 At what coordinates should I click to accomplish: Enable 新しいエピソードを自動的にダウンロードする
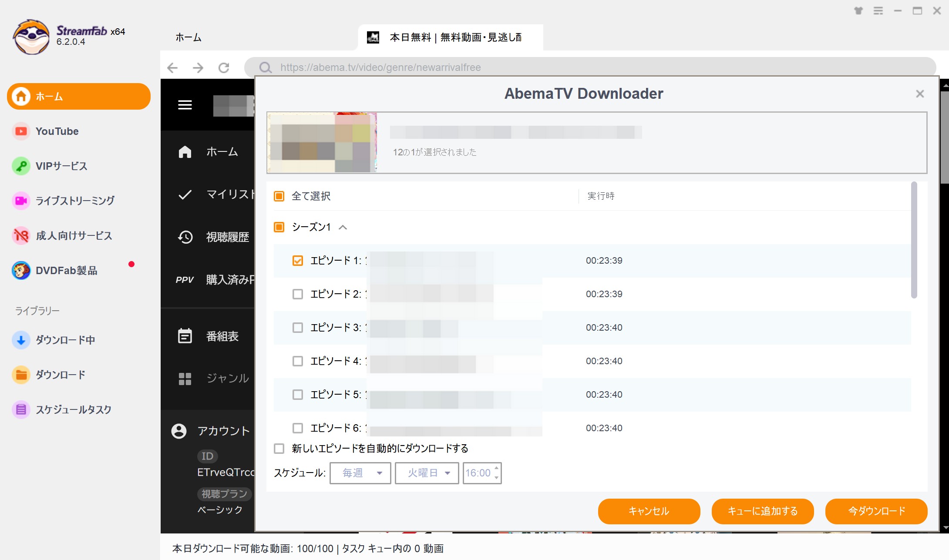click(x=279, y=449)
